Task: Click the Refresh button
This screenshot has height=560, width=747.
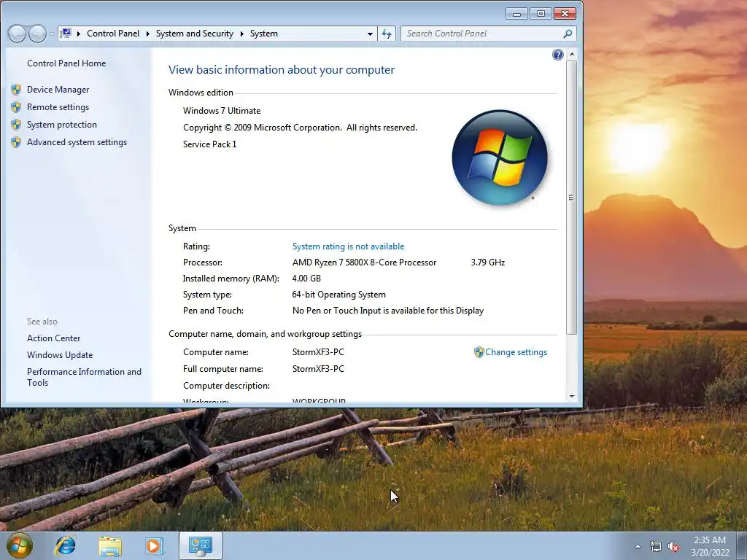Action: click(387, 34)
